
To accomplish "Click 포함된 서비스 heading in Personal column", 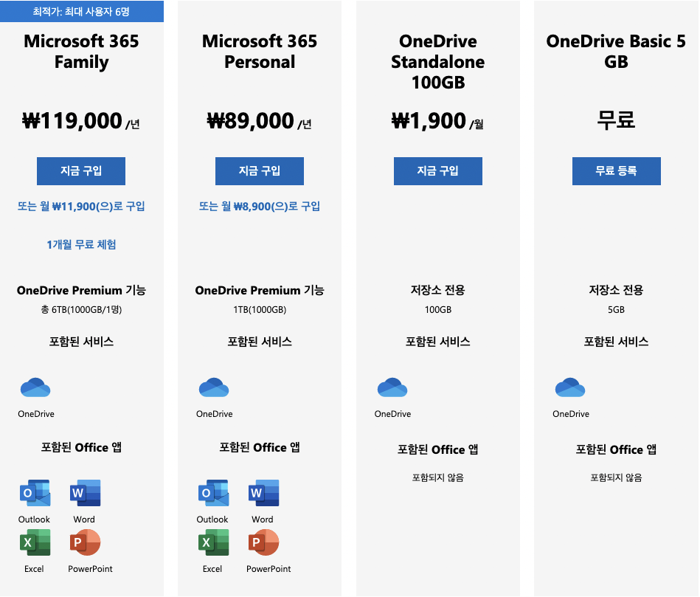I will point(260,342).
